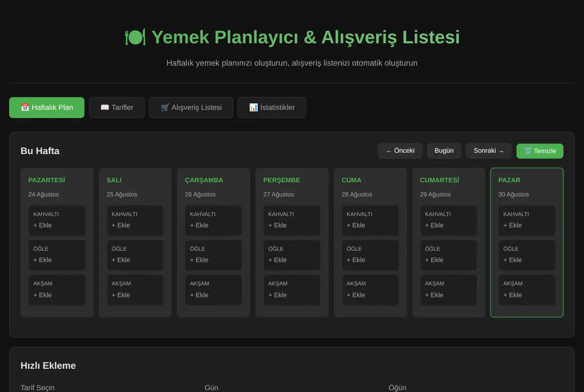Click the fork and plate icon in title

click(135, 37)
